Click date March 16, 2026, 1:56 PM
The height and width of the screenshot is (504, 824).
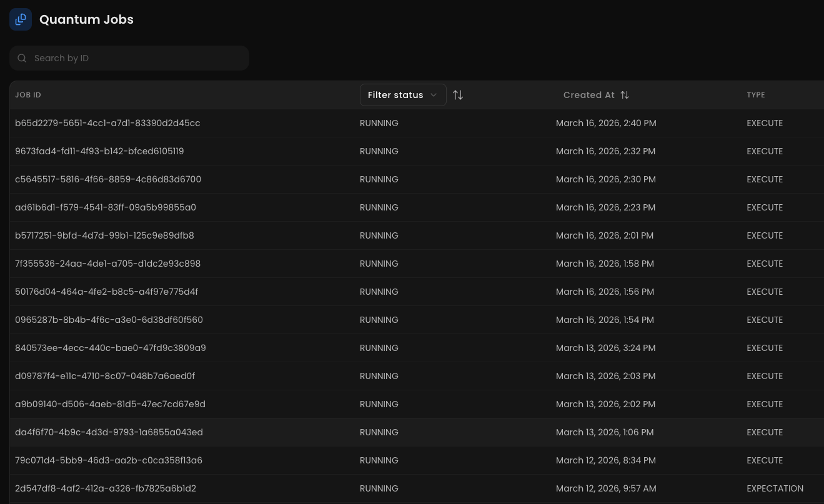(605, 292)
